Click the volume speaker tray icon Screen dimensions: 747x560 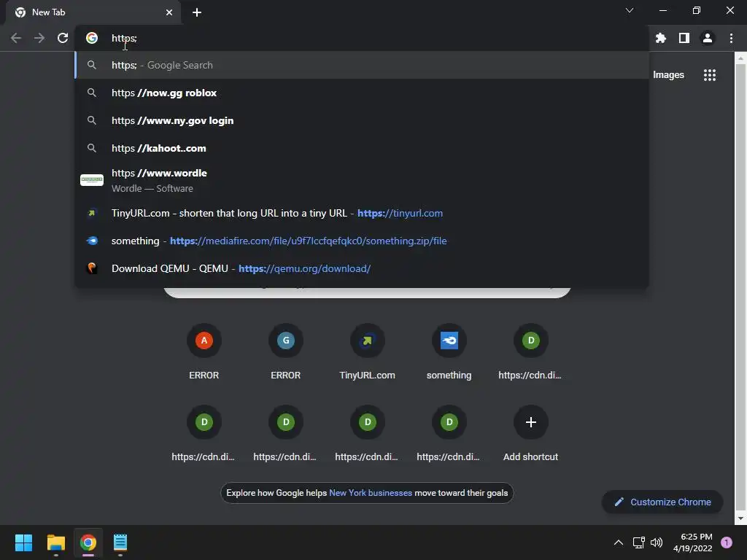click(x=657, y=542)
